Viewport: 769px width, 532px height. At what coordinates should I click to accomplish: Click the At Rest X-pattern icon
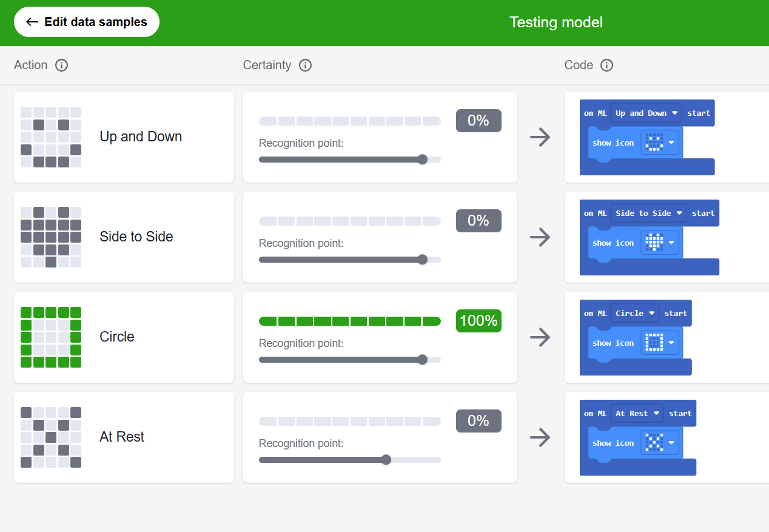(51, 437)
